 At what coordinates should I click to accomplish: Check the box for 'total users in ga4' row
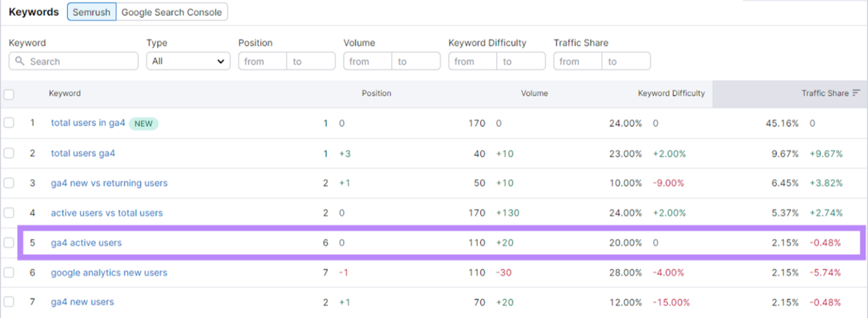(x=9, y=123)
